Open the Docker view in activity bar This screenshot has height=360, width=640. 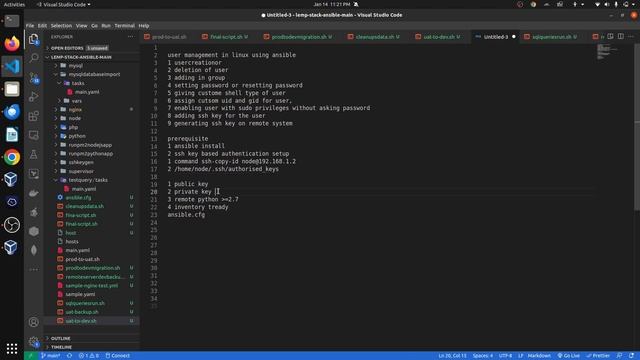(33, 193)
